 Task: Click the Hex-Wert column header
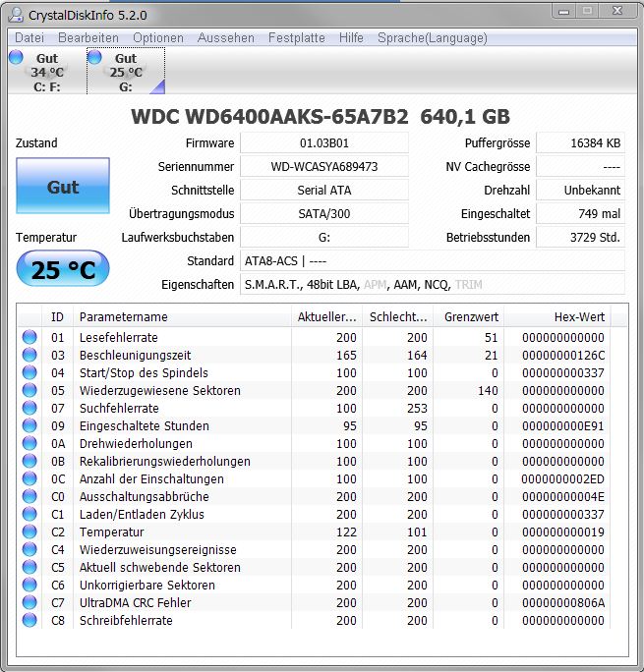click(x=557, y=316)
